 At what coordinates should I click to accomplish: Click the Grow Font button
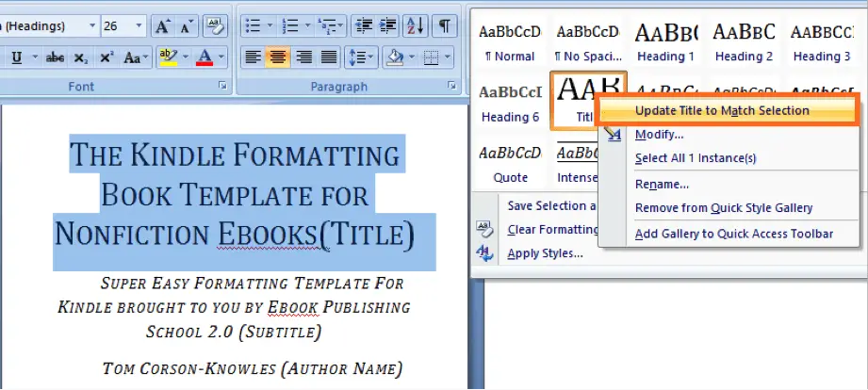tap(162, 26)
